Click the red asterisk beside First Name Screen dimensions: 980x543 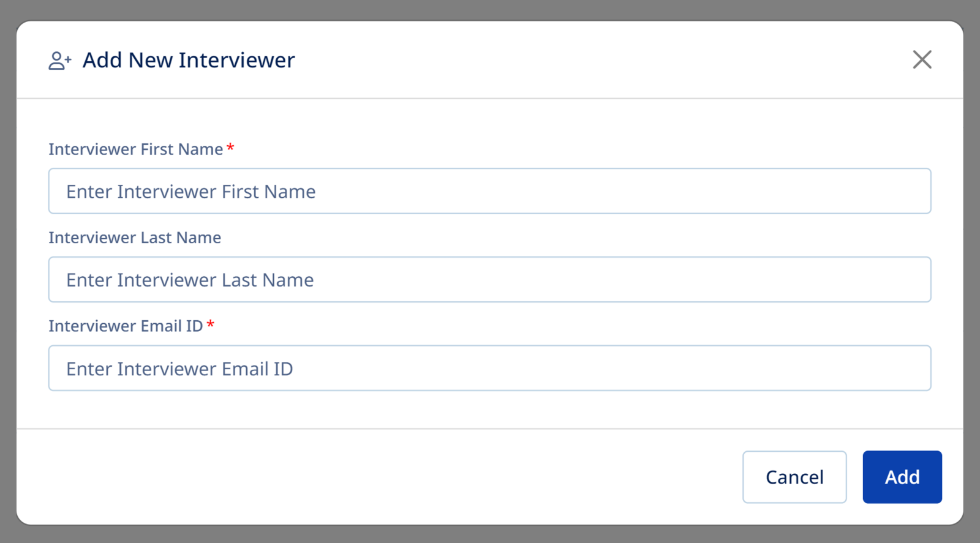[x=230, y=148]
